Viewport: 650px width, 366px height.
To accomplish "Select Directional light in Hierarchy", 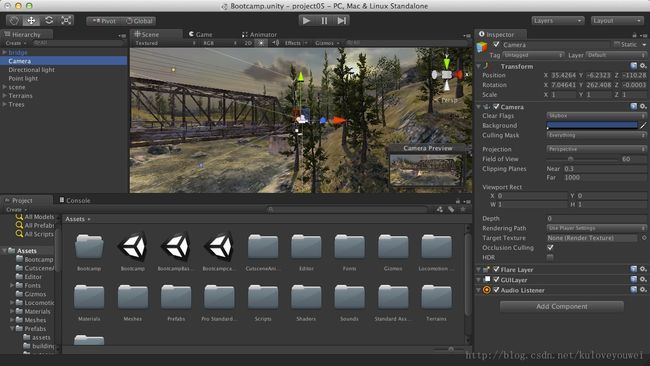I will point(32,70).
